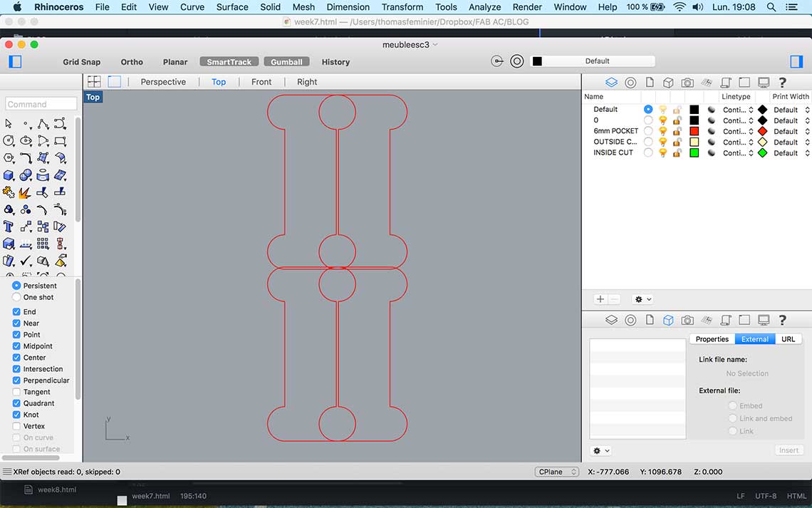Click the yellow puzzle Join tool
This screenshot has height=508, width=812.
pyautogui.click(x=9, y=192)
